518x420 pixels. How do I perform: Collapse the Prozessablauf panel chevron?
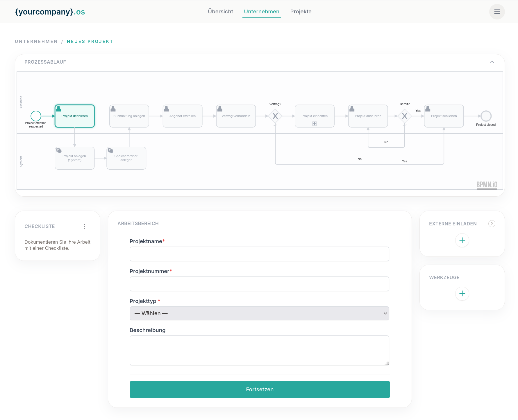tap(492, 62)
